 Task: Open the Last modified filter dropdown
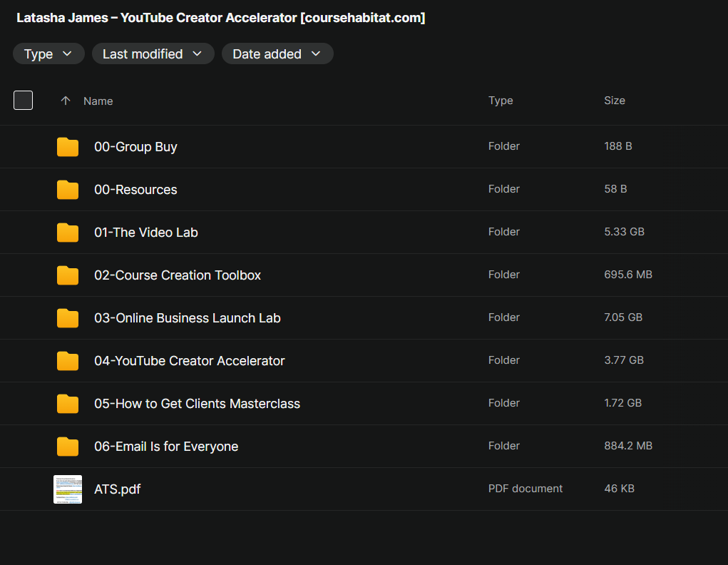tap(153, 54)
